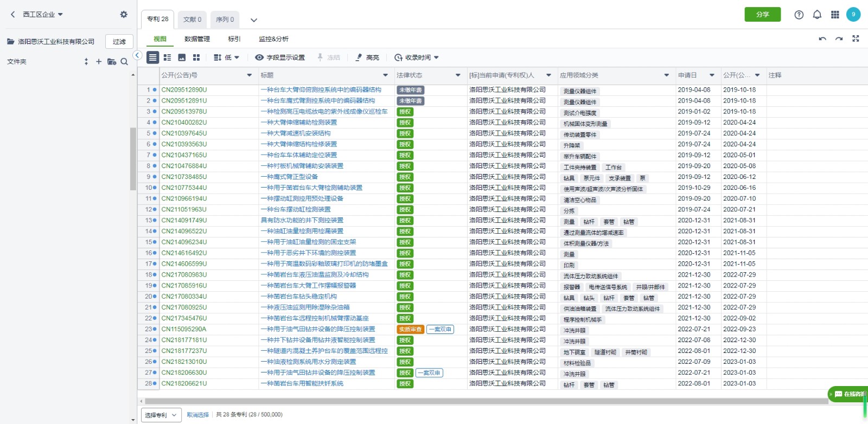Open 公开(公告)号 column filter arrow
Image resolution: width=868 pixels, height=424 pixels.
pyautogui.click(x=250, y=75)
